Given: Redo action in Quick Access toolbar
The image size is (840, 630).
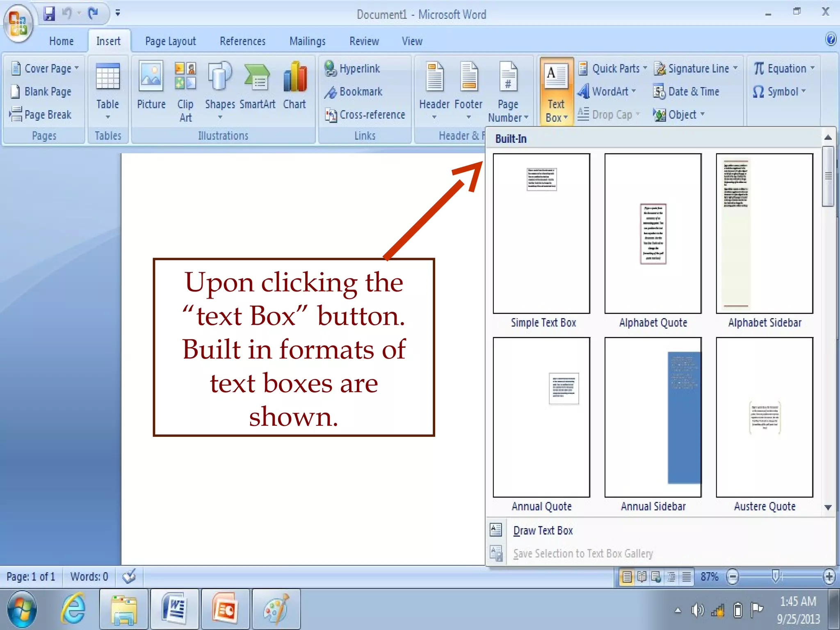Looking at the screenshot, I should [x=93, y=14].
